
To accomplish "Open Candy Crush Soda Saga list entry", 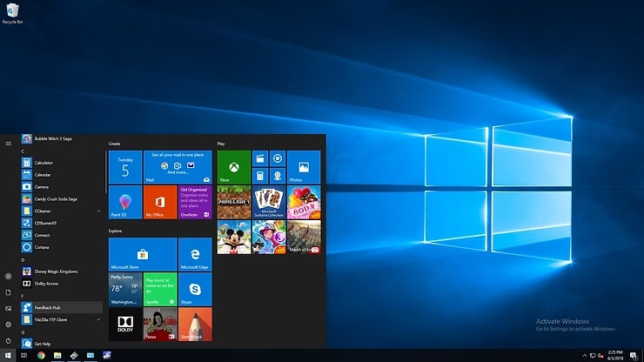I will click(x=62, y=199).
